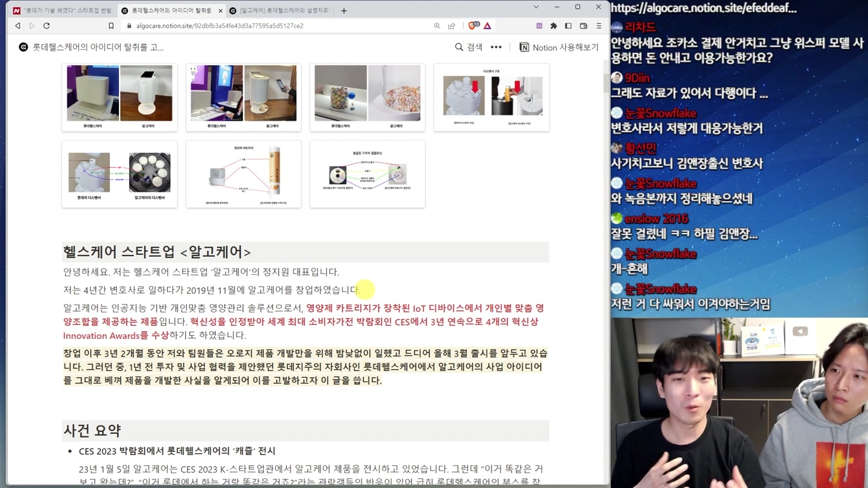Open the 롯데의 디스펜서 vs 알고케어의 디스펜서 image
This screenshot has width=868, height=488.
[x=119, y=174]
